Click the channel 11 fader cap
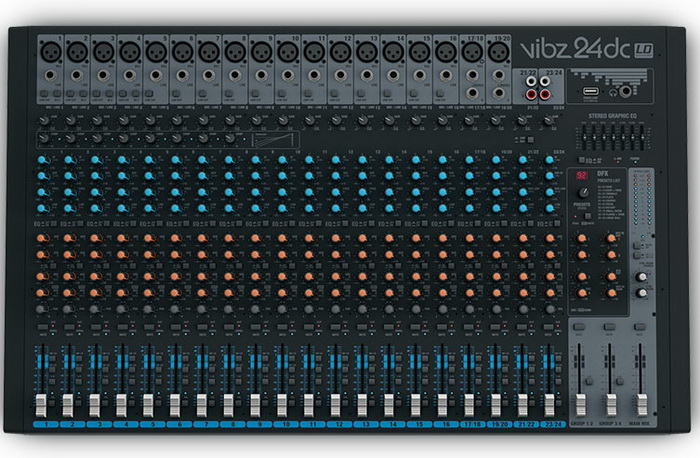The width and height of the screenshot is (700, 458). [x=308, y=405]
